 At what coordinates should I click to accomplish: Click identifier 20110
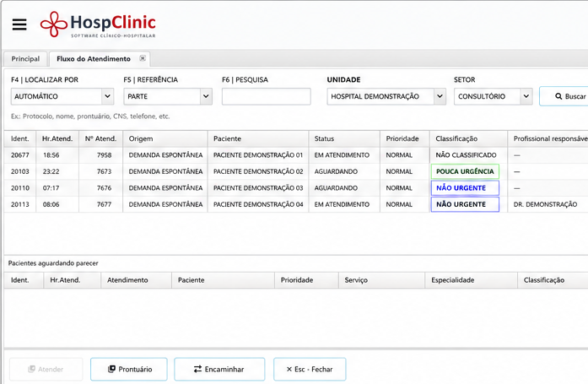(x=20, y=188)
